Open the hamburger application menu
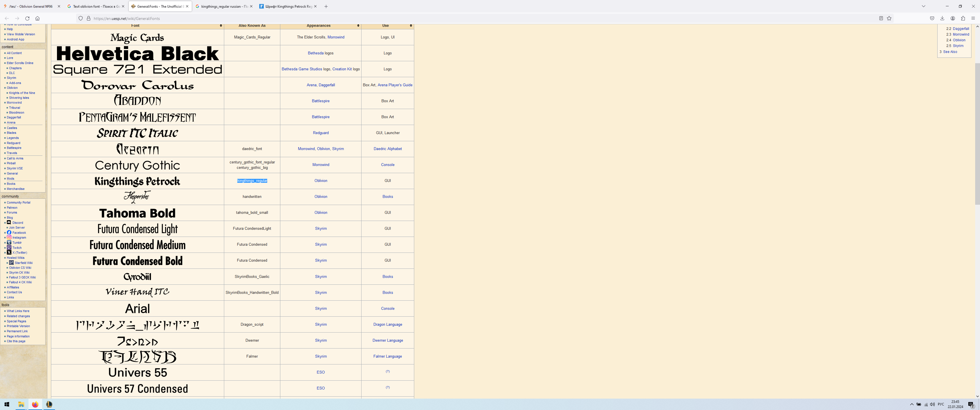The image size is (980, 410). [x=973, y=18]
